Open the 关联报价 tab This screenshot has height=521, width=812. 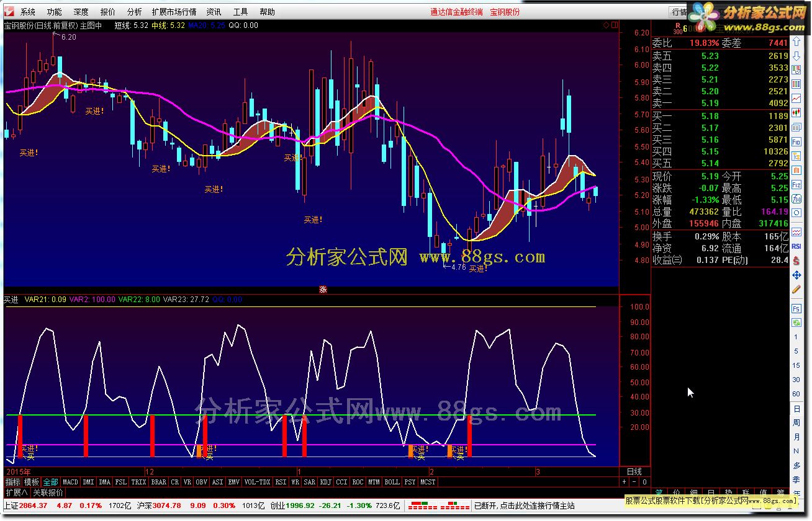pos(48,492)
